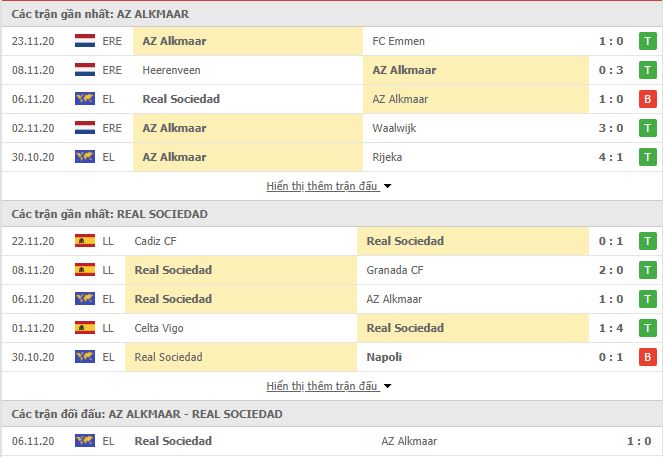Expand more Real Sociedad matches via dropdown arrow
The width and height of the screenshot is (663, 457).
[387, 386]
